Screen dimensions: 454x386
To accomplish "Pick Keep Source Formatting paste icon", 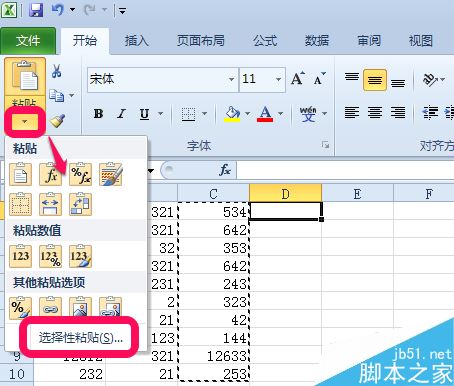I will [111, 174].
